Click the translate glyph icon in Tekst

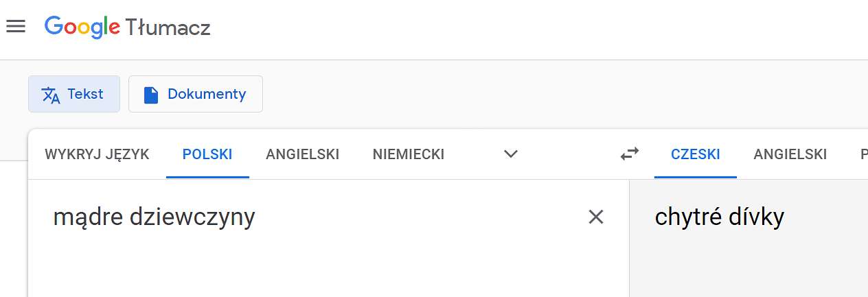51,95
